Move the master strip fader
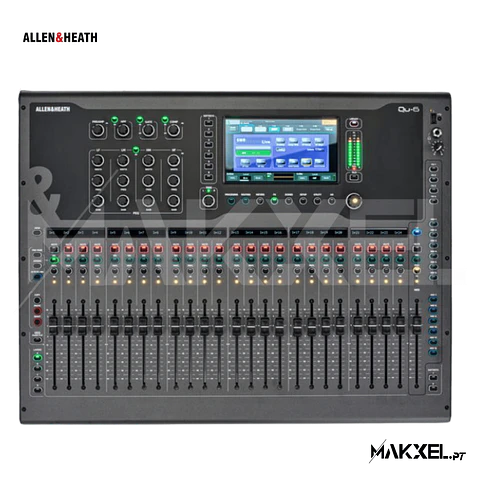Viewport: 480px width, 480px height. click(416, 324)
